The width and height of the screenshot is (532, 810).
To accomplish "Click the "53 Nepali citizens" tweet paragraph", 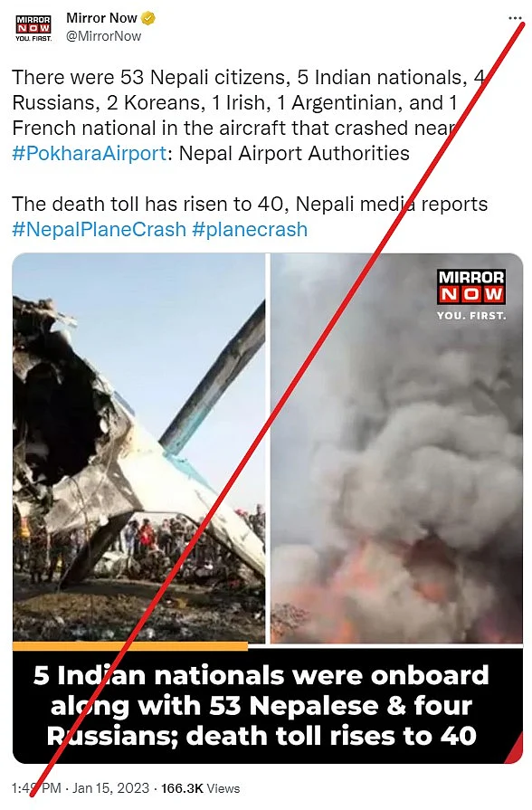I will click(x=249, y=115).
